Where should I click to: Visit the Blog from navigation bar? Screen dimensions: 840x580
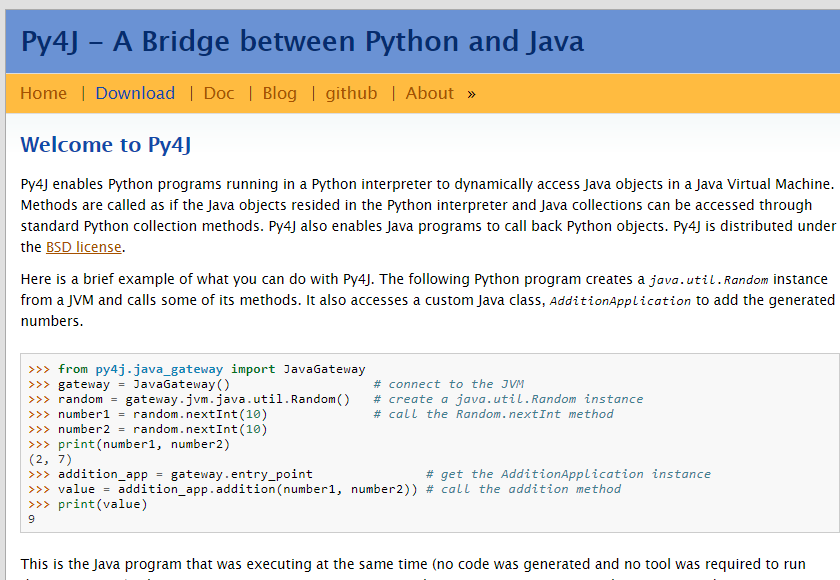[x=279, y=93]
